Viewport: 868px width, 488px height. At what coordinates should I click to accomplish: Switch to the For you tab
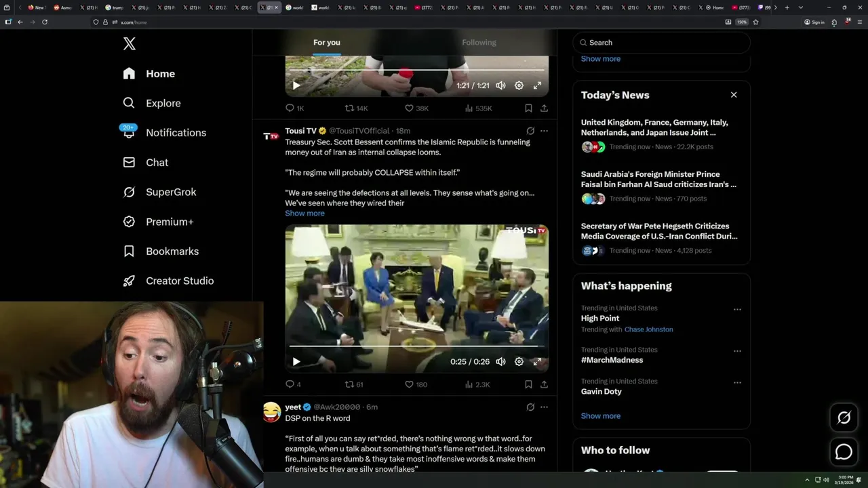tap(327, 43)
